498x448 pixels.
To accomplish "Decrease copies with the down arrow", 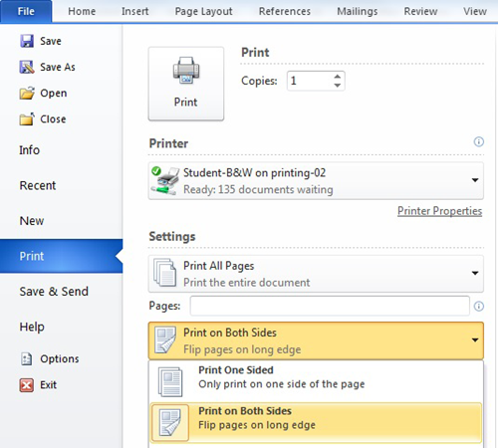I will pyautogui.click(x=338, y=86).
